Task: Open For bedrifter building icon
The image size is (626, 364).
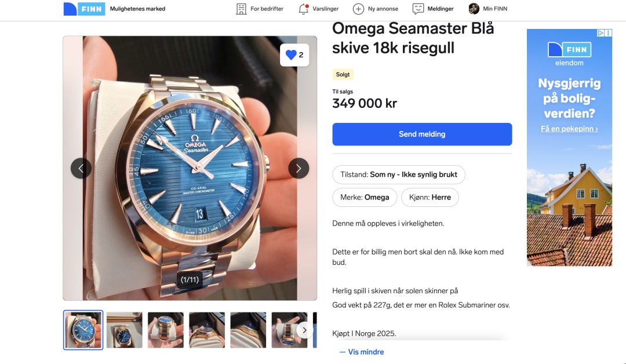Action: pyautogui.click(x=242, y=9)
